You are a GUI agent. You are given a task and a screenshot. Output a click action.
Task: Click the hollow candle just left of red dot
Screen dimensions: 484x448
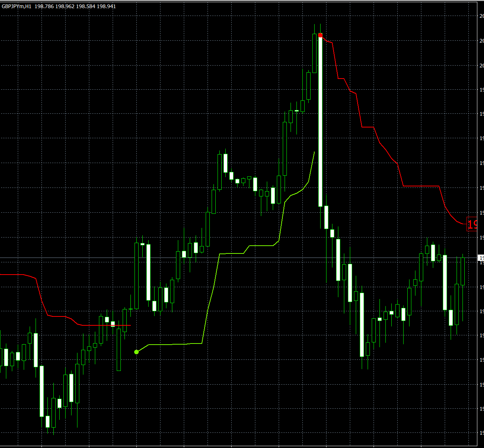(x=315, y=53)
